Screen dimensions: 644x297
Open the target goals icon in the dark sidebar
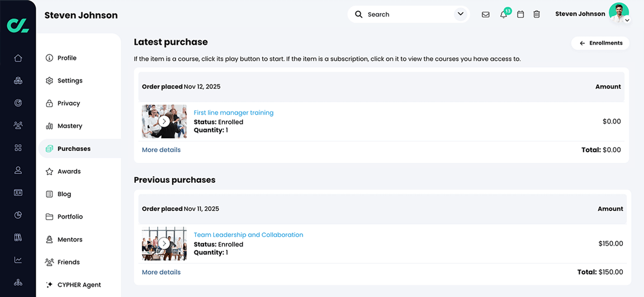click(18, 103)
